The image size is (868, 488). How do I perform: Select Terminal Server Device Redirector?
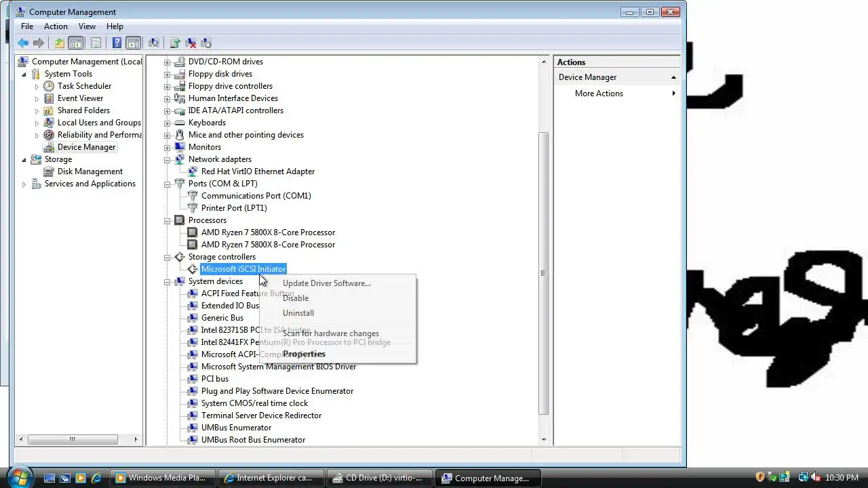tap(261, 415)
